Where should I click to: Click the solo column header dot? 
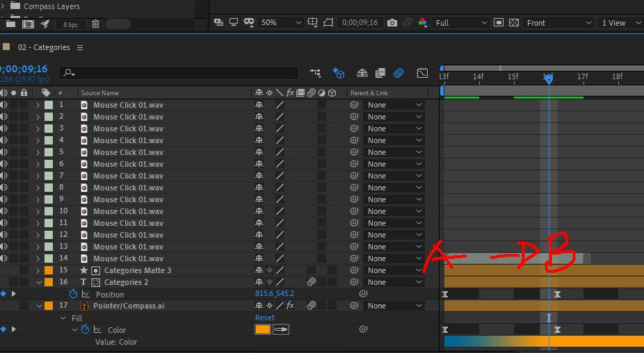point(13,92)
